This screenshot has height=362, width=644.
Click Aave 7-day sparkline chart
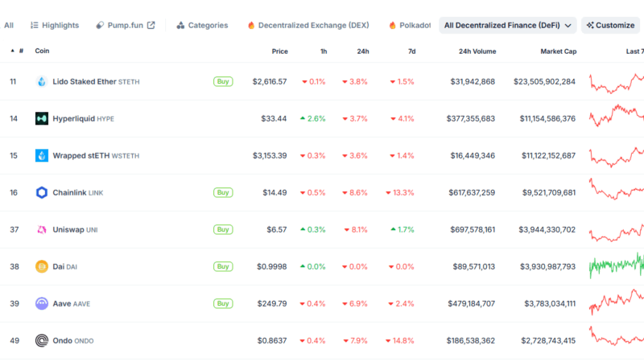tap(617, 302)
